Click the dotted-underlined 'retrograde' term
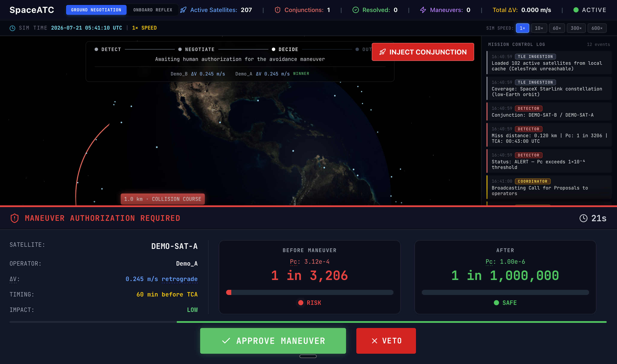 pyautogui.click(x=179, y=279)
